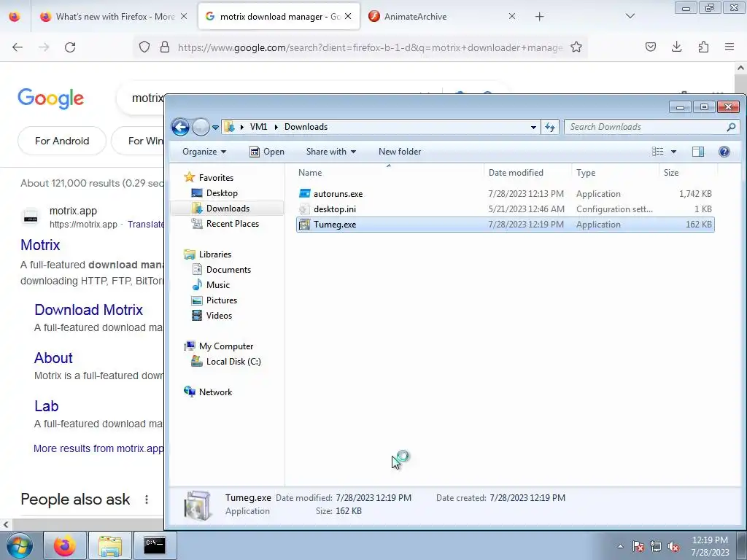Bookmark this page with the star icon
747x560 pixels.
576,47
